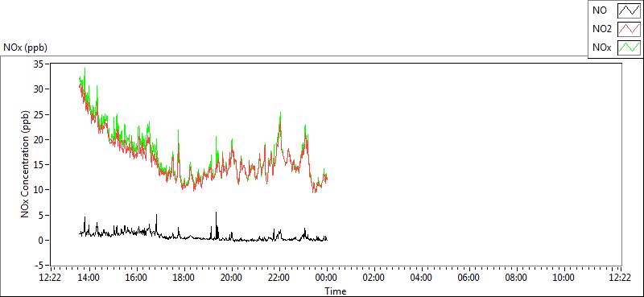Click the 06:00 time axis marker
The width and height of the screenshot is (644, 297).
coord(469,278)
